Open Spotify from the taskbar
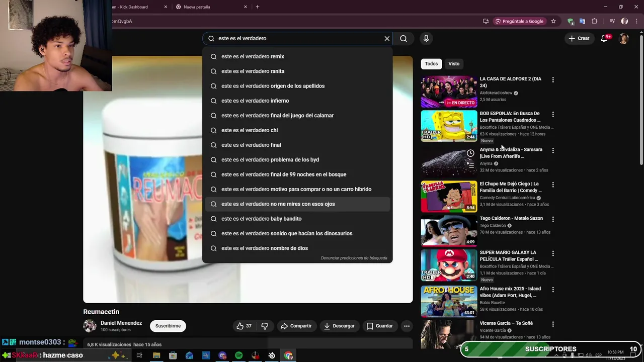The width and height of the screenshot is (644, 362). click(x=239, y=355)
